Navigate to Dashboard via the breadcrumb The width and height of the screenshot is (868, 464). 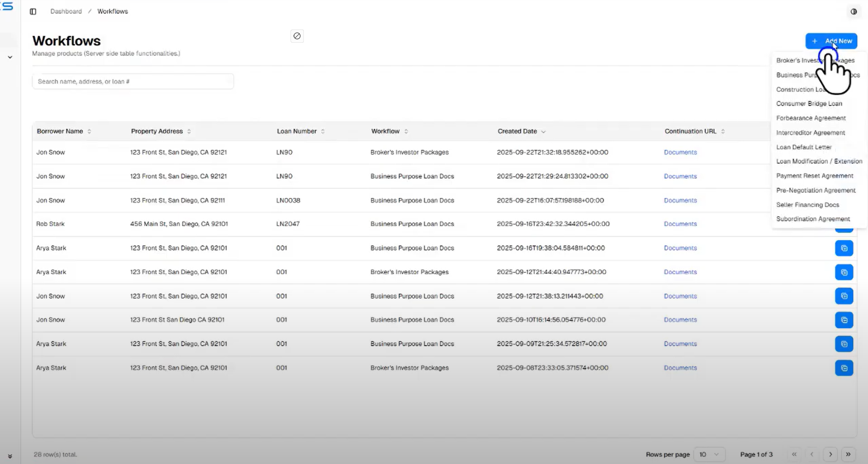pos(66,11)
